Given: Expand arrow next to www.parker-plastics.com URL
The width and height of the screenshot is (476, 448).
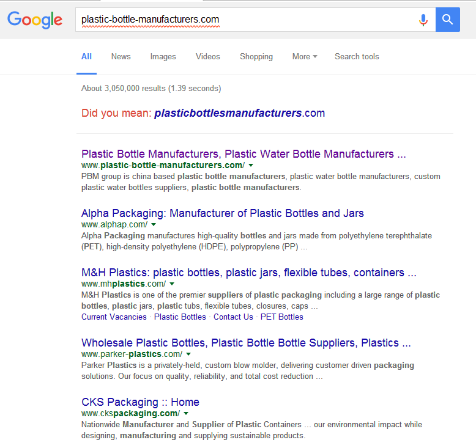Looking at the screenshot, I should (188, 354).
